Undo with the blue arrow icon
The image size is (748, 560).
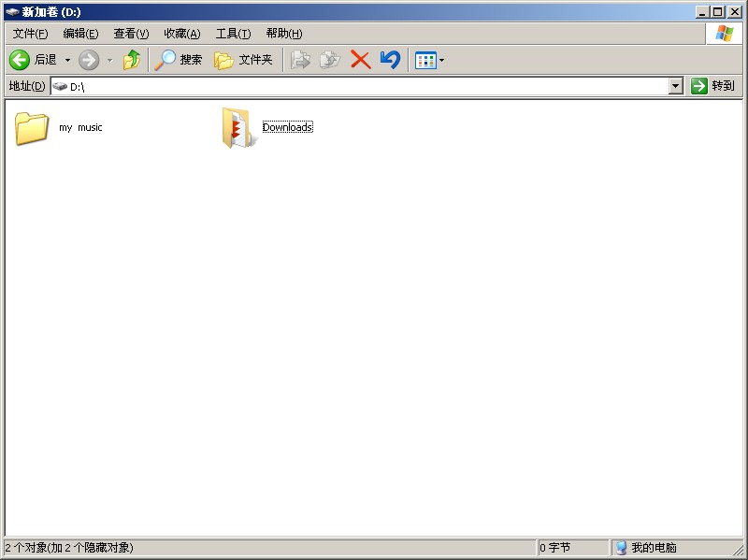[390, 60]
